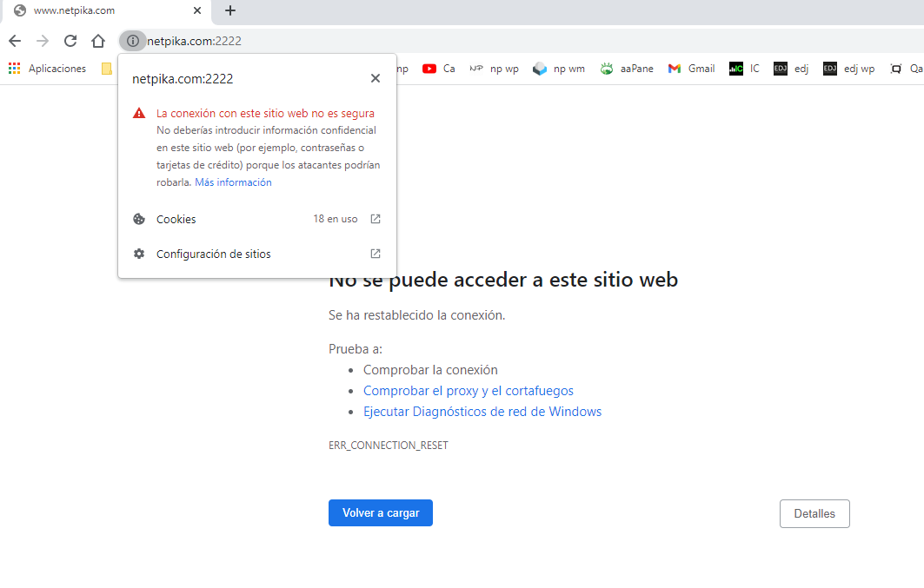Open the np wm bookmark
Image resolution: width=924 pixels, height=588 pixels.
click(x=559, y=69)
